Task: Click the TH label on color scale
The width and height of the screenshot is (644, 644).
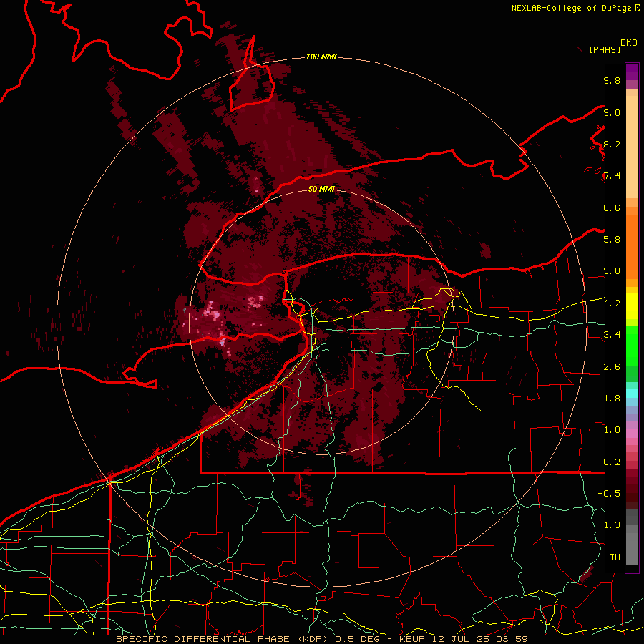Action: pos(615,557)
